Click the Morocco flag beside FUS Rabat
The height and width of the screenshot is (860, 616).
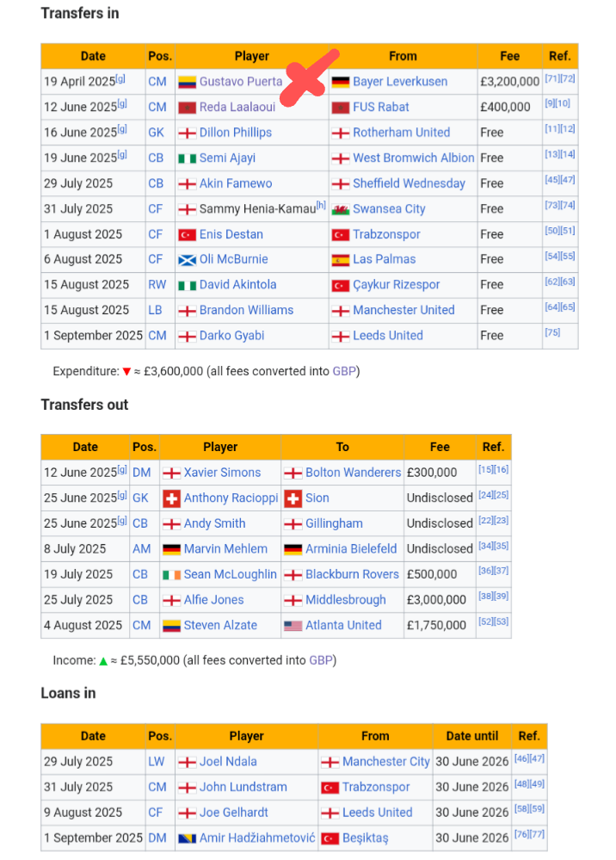(341, 108)
